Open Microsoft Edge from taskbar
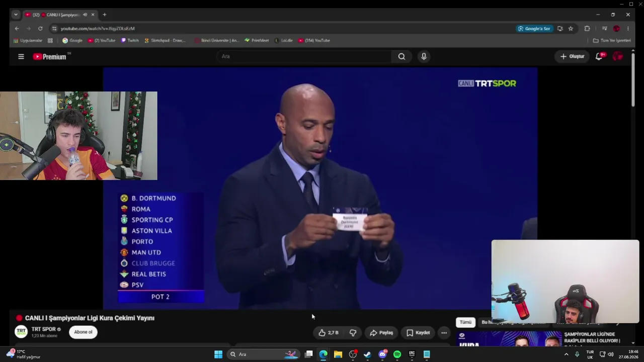644x362 pixels. coord(323,354)
